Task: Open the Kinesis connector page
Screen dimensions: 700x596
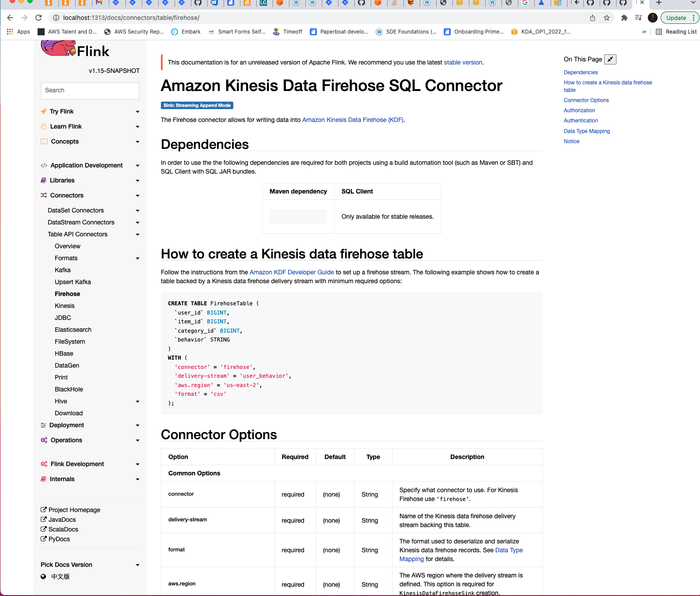Action: point(65,306)
